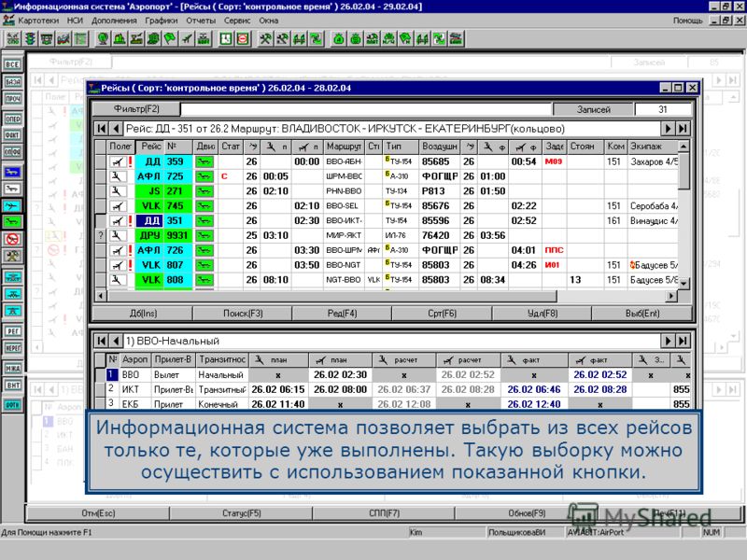
Task: Click the Поиск(F3) search button
Action: (243, 314)
